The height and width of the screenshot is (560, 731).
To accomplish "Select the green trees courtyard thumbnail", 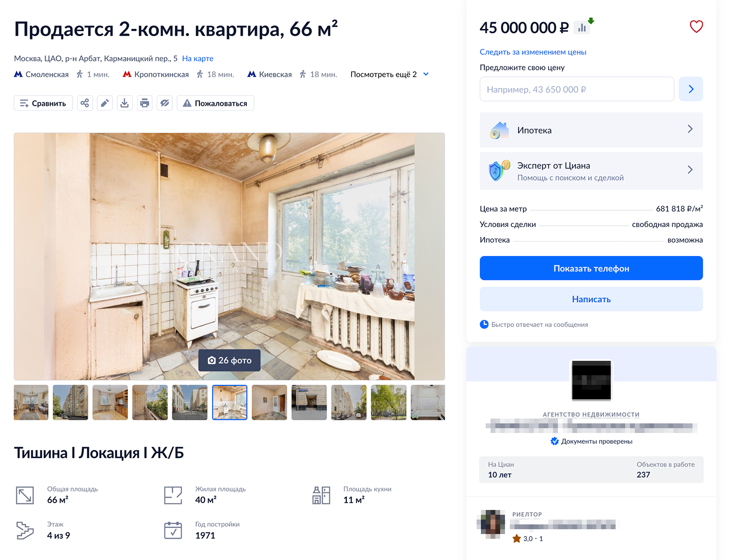I will [389, 402].
